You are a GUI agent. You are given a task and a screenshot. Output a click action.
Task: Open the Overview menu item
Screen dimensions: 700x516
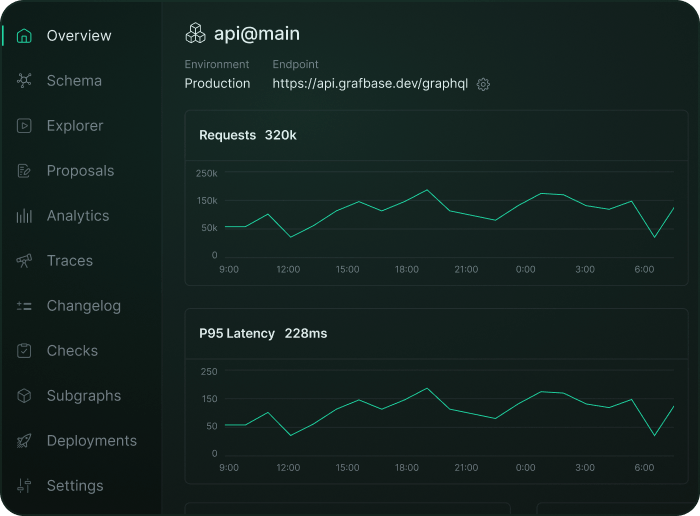pyautogui.click(x=79, y=36)
